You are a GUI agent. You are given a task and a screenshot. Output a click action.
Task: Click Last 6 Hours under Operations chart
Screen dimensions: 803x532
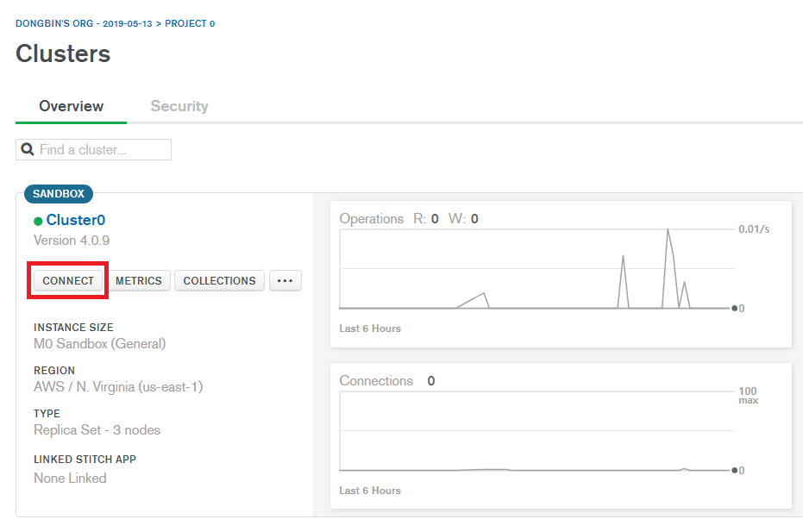coord(370,329)
